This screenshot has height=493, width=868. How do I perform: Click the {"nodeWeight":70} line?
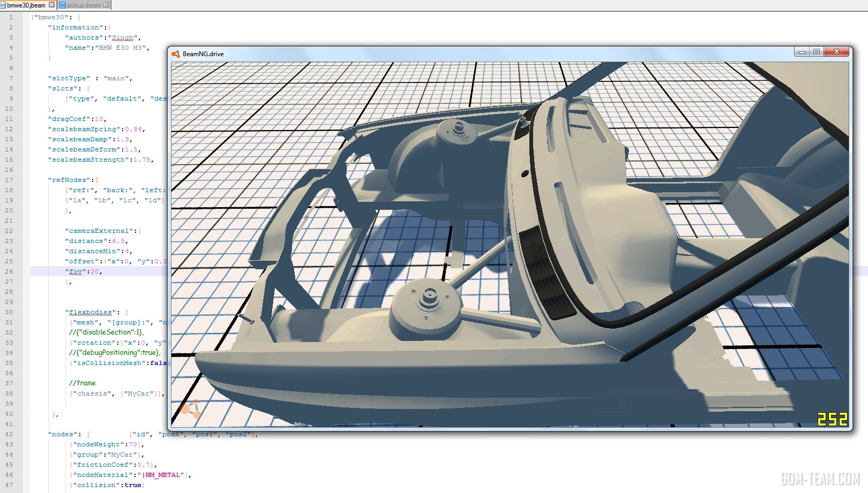tap(107, 444)
